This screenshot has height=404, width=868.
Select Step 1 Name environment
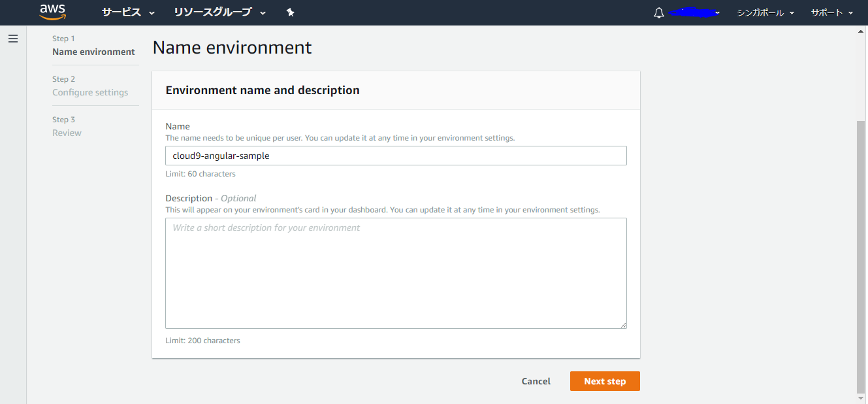point(93,52)
